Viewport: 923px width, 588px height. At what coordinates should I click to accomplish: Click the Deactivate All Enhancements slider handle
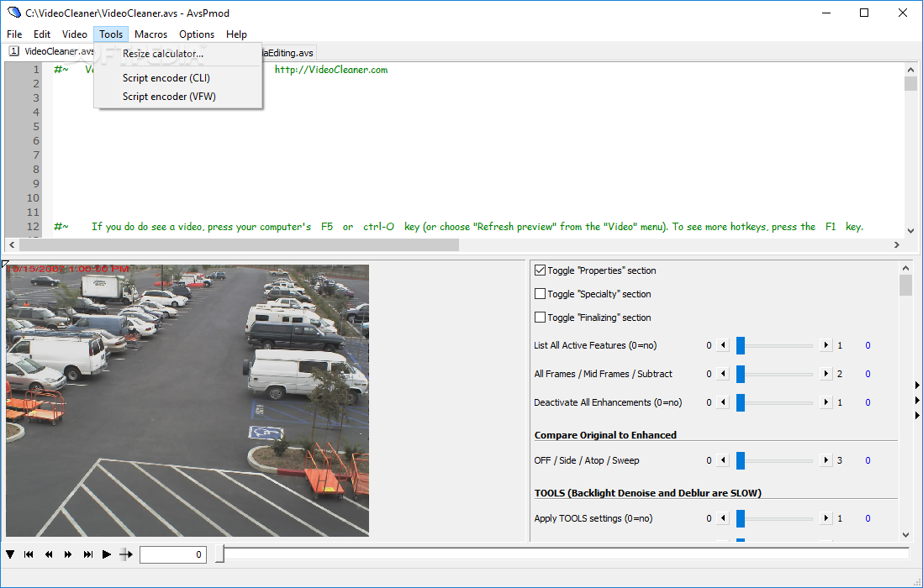(741, 402)
